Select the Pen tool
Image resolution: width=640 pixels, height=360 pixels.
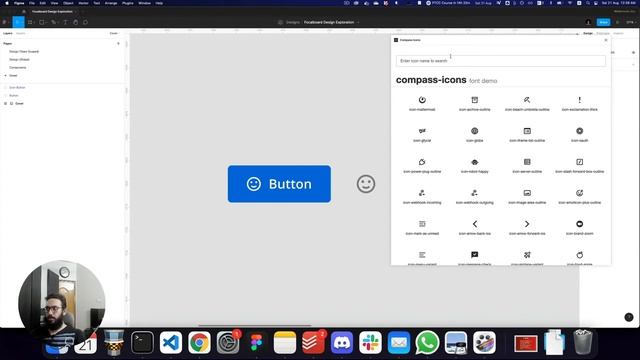(x=53, y=22)
